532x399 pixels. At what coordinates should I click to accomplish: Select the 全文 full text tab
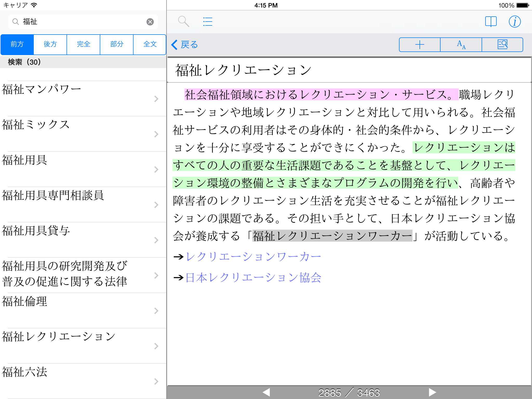(150, 44)
